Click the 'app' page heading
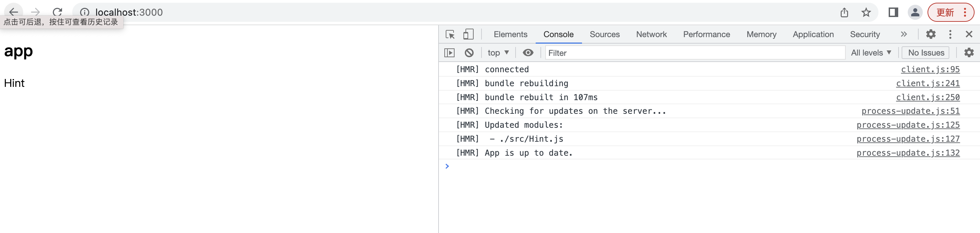The image size is (980, 233). click(18, 52)
